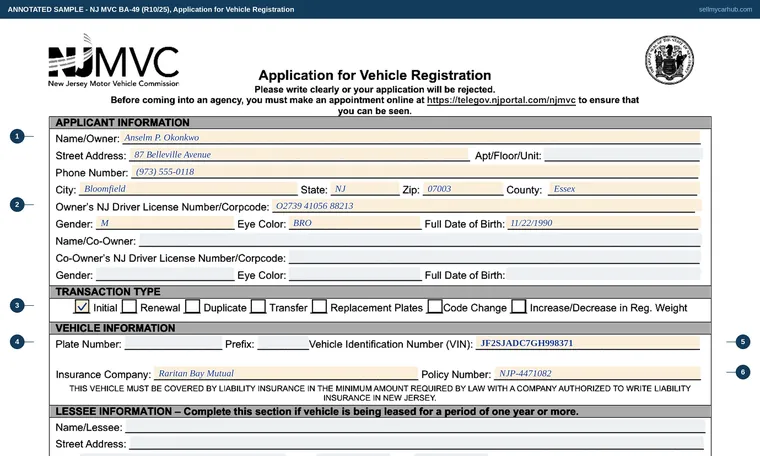
Task: Check the Code Change box
Action: tap(435, 306)
